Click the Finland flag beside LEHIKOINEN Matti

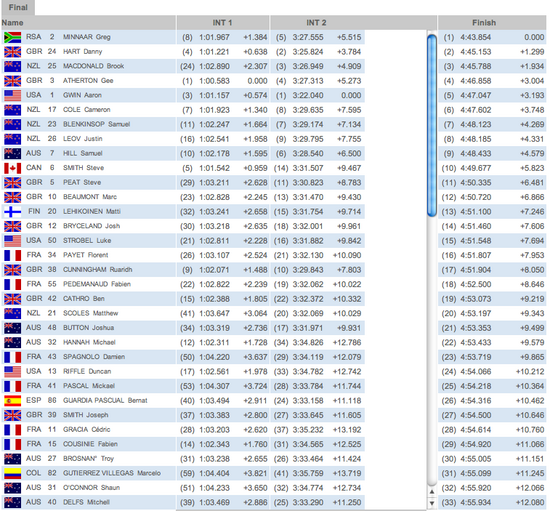[x=12, y=211]
